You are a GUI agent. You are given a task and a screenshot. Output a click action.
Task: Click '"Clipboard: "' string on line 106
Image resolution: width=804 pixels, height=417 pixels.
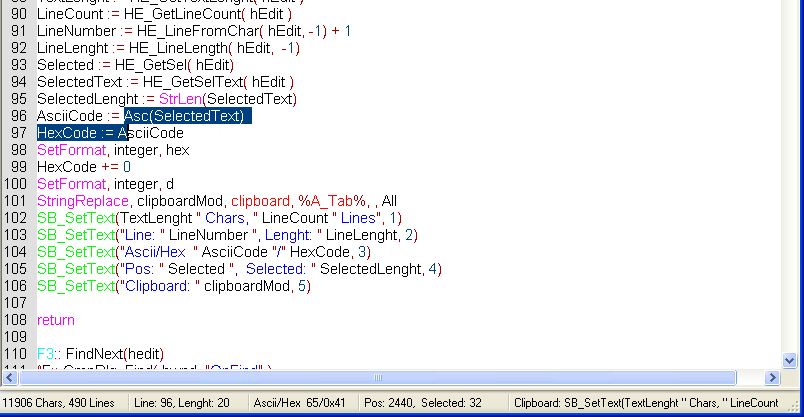coord(160,286)
